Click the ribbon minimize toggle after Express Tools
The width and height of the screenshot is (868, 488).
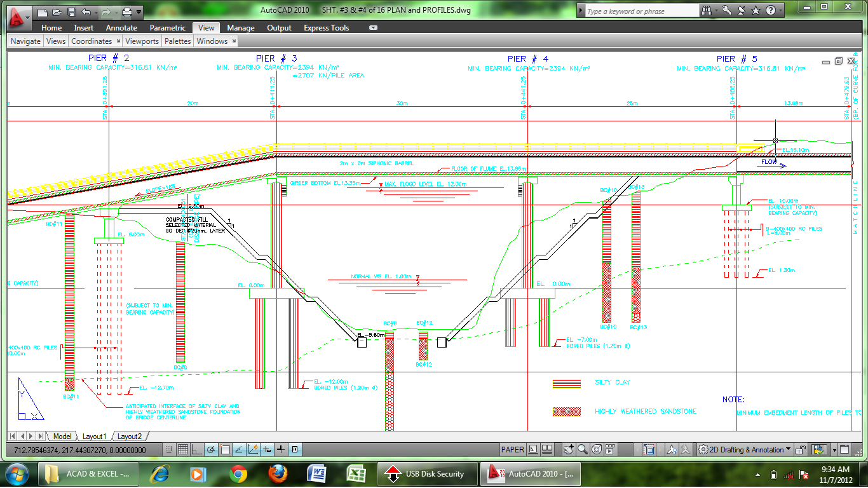click(373, 28)
